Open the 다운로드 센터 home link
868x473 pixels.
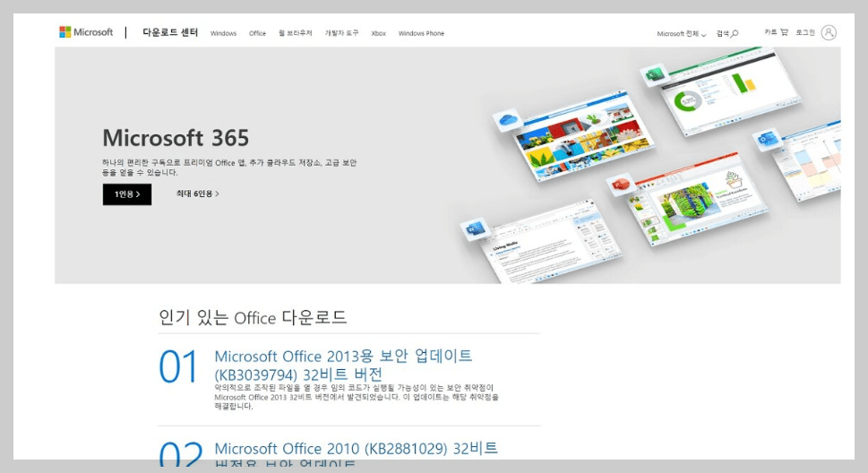point(170,32)
